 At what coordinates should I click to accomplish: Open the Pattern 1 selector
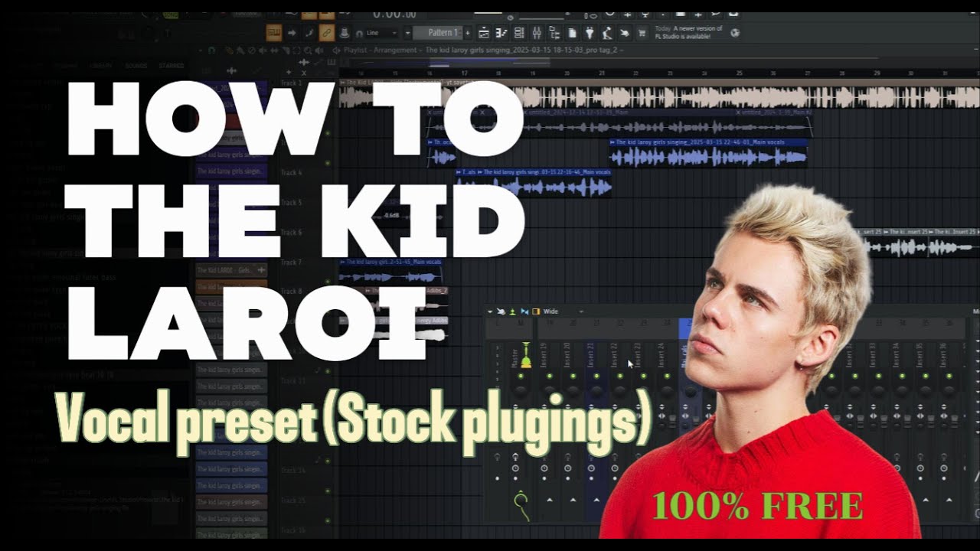(x=437, y=33)
